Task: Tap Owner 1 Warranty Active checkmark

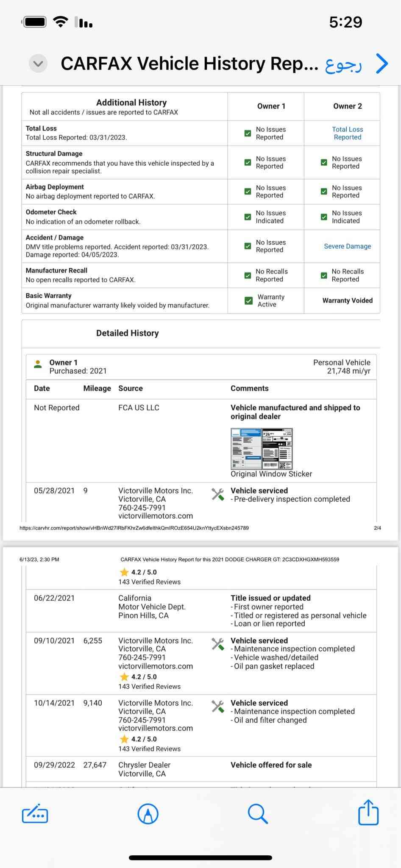Action: (x=249, y=300)
